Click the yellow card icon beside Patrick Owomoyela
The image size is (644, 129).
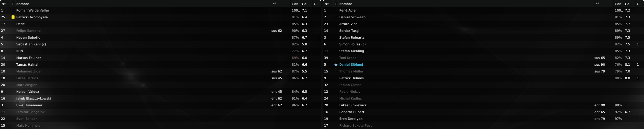pyautogui.click(x=13, y=17)
